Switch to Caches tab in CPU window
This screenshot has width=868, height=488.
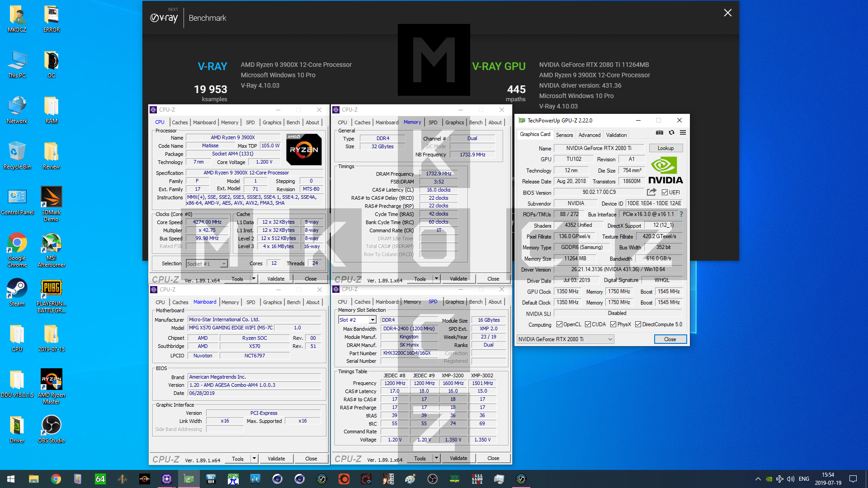(179, 122)
